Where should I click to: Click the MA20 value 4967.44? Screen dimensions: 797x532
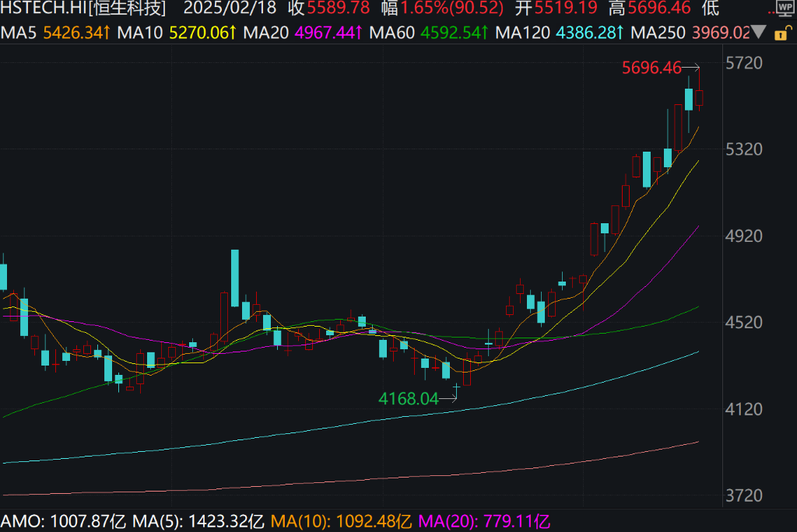coord(328,33)
